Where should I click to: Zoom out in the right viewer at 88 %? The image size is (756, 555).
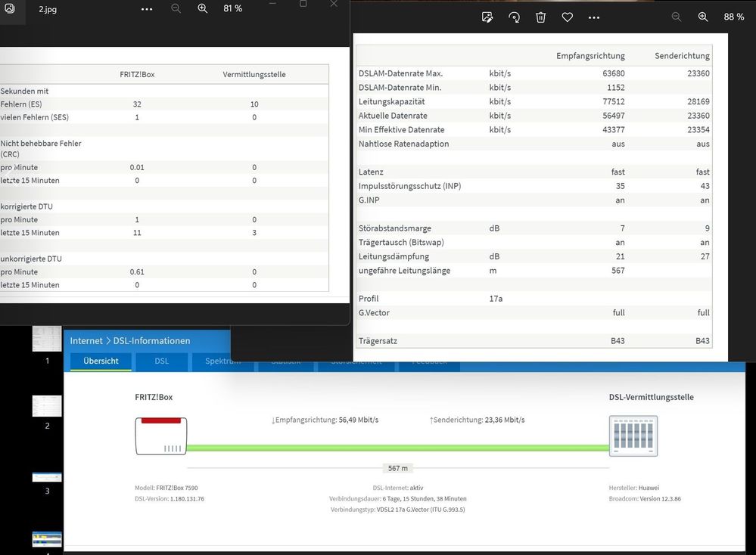pyautogui.click(x=677, y=17)
